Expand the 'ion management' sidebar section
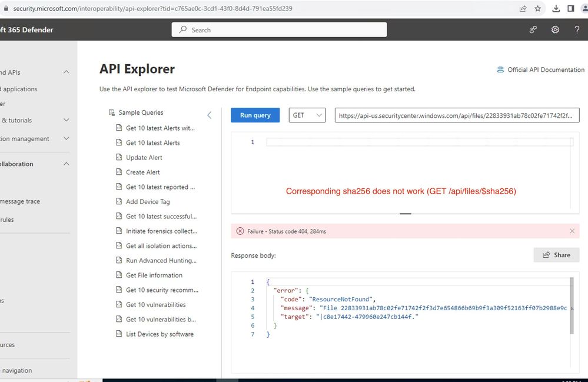The image size is (588, 382). [x=67, y=138]
